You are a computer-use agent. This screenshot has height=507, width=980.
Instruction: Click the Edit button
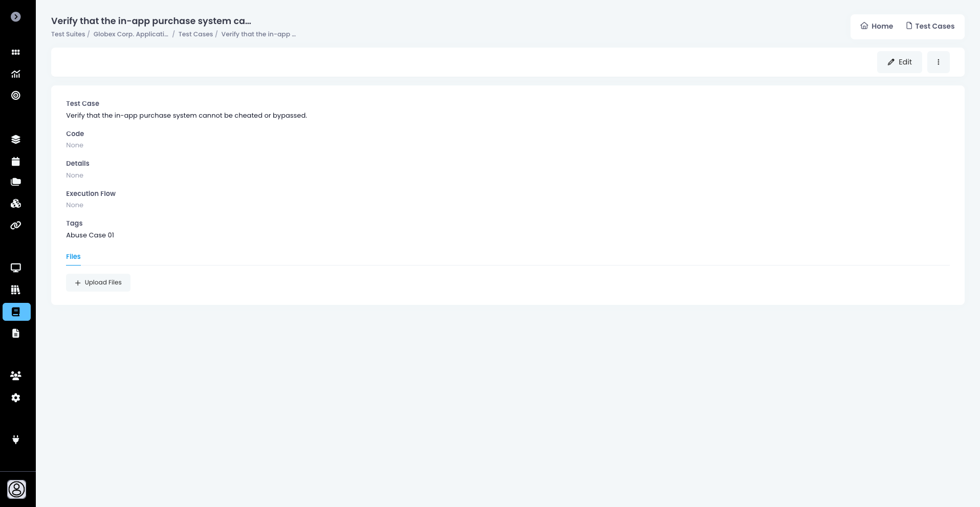(899, 62)
